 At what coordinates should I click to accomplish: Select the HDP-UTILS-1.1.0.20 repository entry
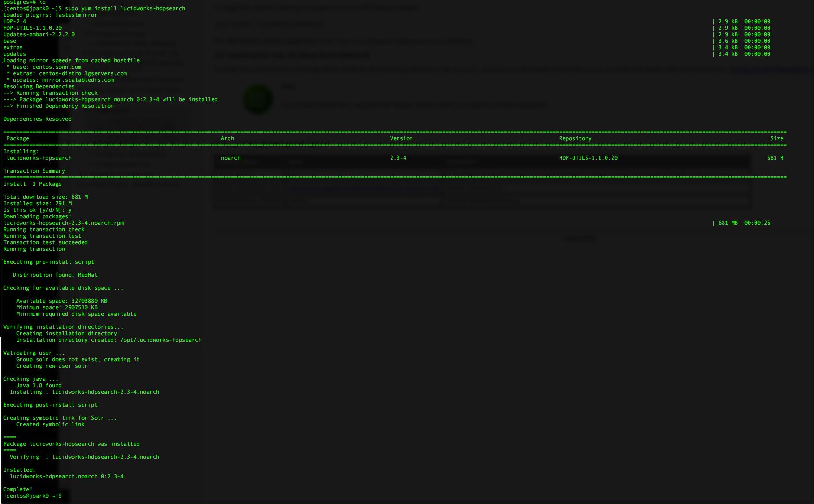588,158
